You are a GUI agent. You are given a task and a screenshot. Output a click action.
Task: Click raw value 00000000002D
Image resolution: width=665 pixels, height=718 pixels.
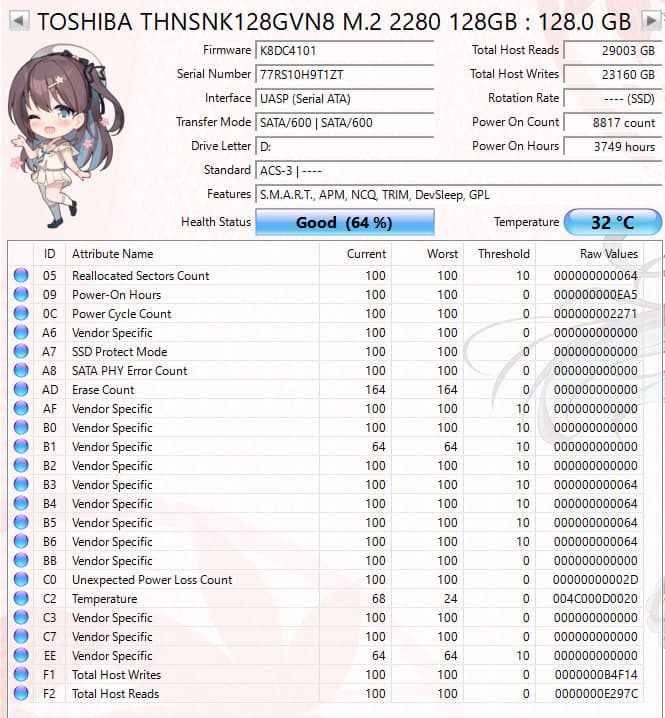(x=595, y=580)
